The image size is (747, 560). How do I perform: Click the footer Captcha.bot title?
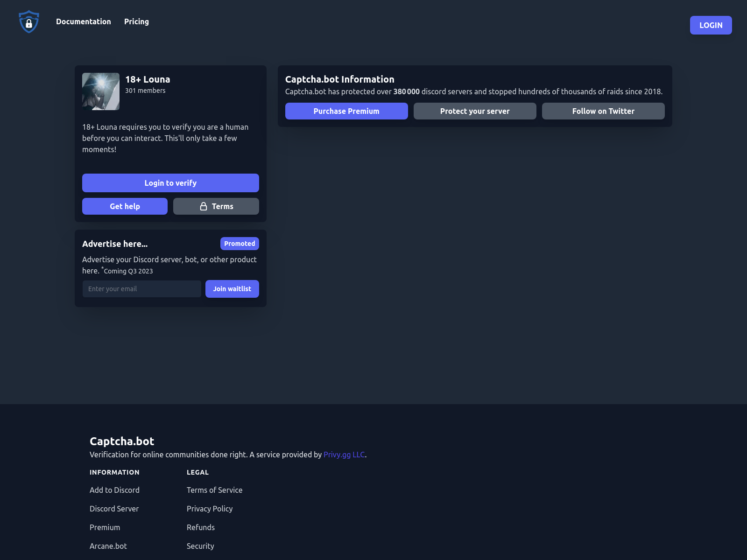pos(122,441)
